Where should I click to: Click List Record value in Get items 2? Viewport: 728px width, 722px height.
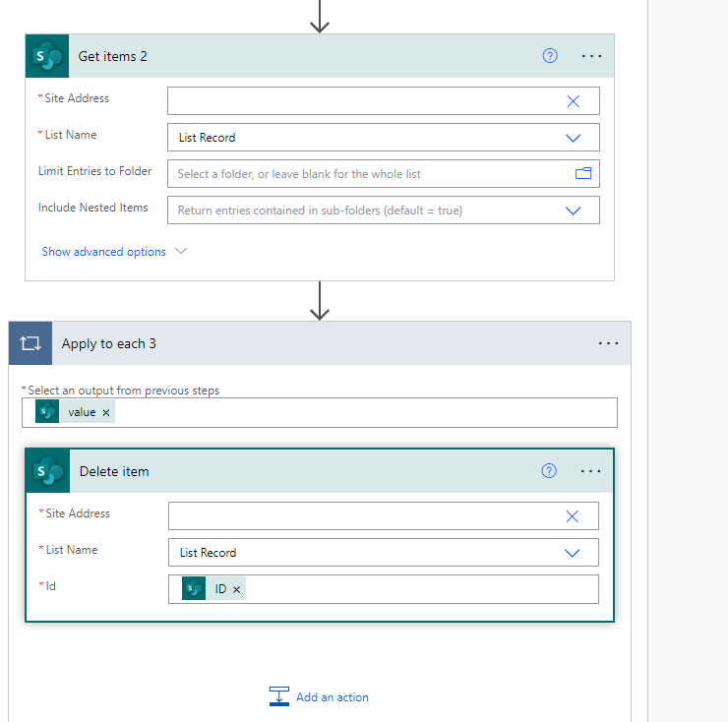pos(207,138)
